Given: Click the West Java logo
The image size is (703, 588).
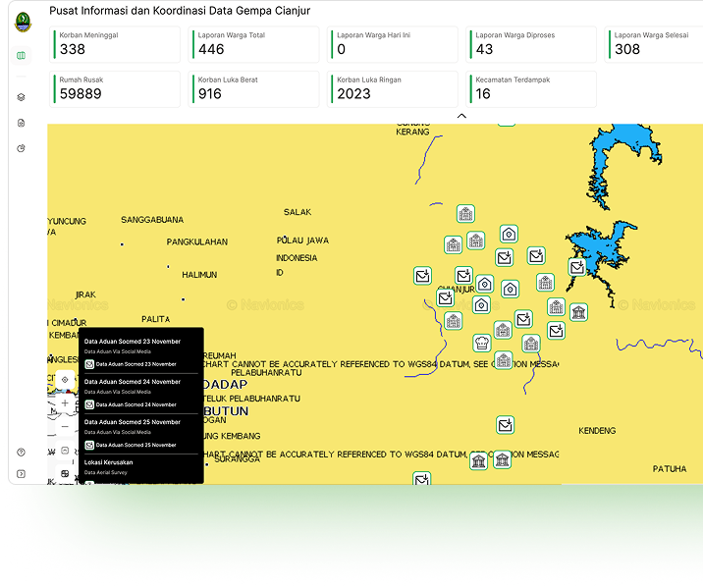Looking at the screenshot, I should [23, 21].
